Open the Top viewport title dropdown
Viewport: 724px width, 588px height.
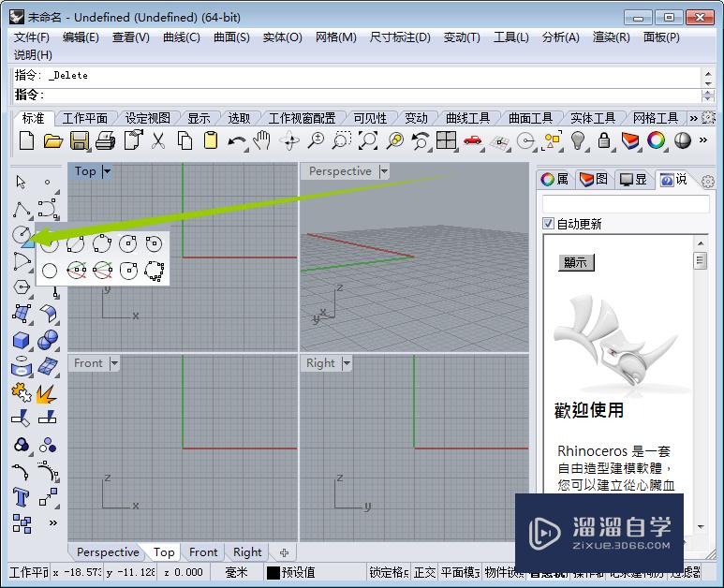[x=107, y=171]
